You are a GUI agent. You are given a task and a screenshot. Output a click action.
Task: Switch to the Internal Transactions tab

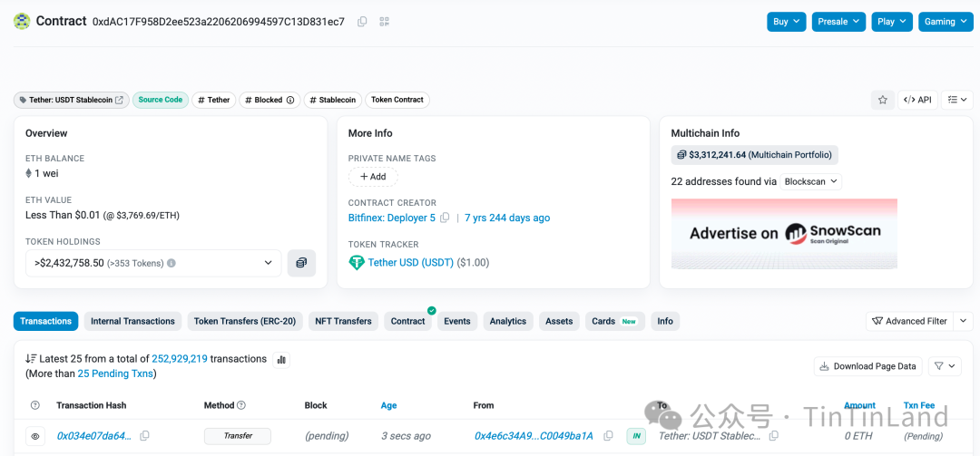pos(133,321)
